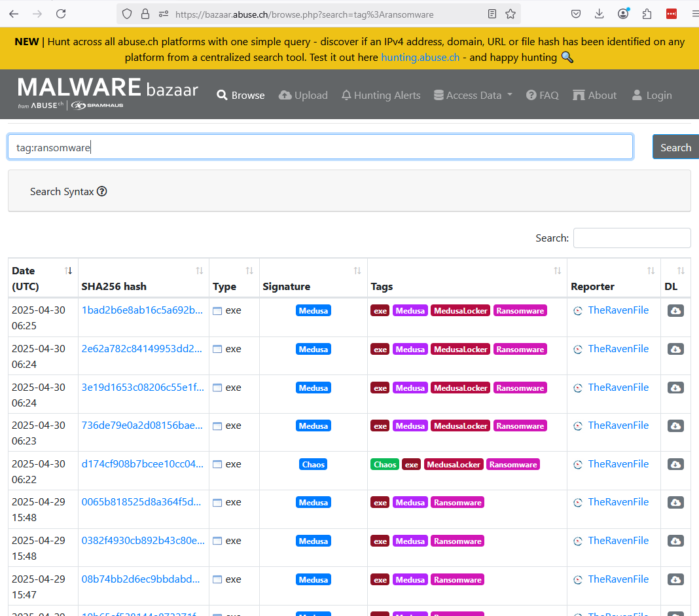Click Medusa tag in the 736de79e row
The width and height of the screenshot is (699, 616).
point(410,426)
